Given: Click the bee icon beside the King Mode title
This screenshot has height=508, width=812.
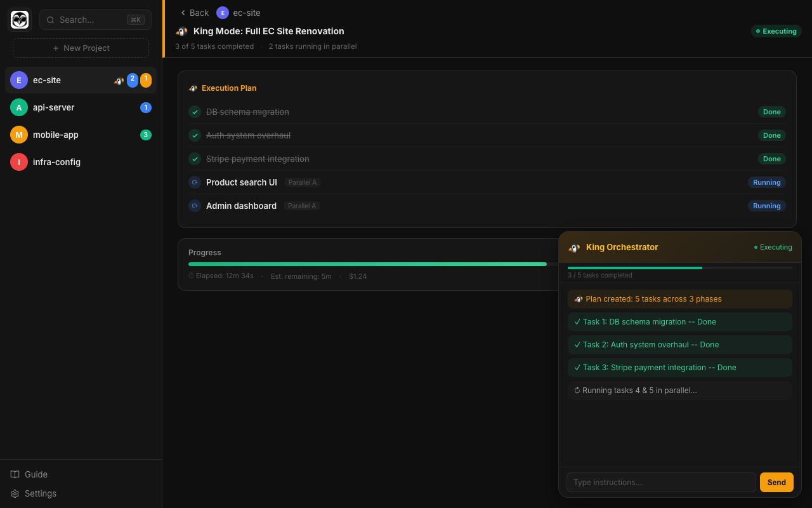Looking at the screenshot, I should point(181,30).
